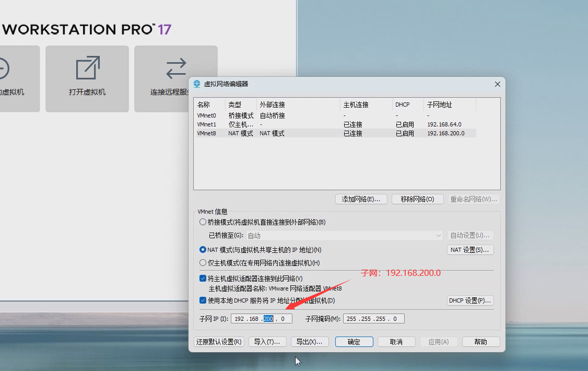Image resolution: width=588 pixels, height=371 pixels.
Task: Confirm changes with the 确定 button
Action: [x=354, y=342]
